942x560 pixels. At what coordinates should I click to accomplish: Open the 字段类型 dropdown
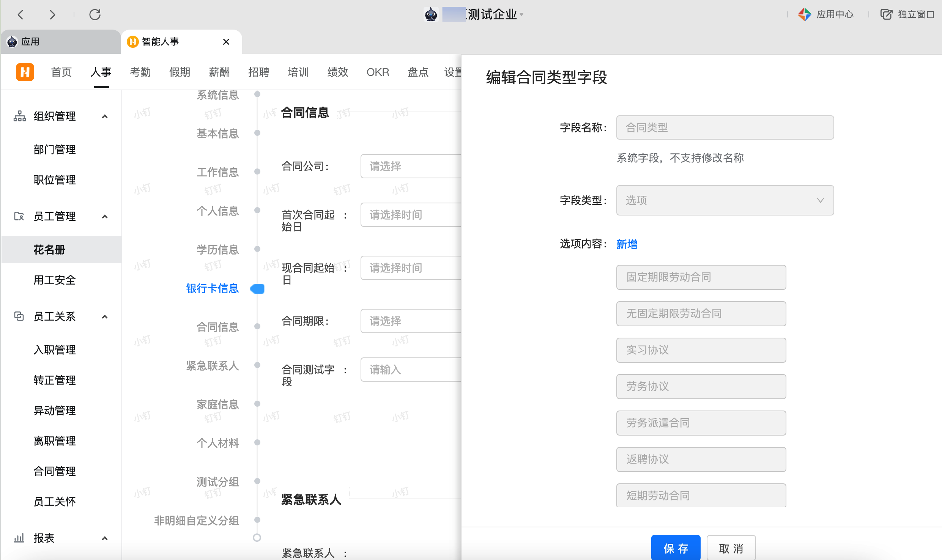tap(725, 200)
